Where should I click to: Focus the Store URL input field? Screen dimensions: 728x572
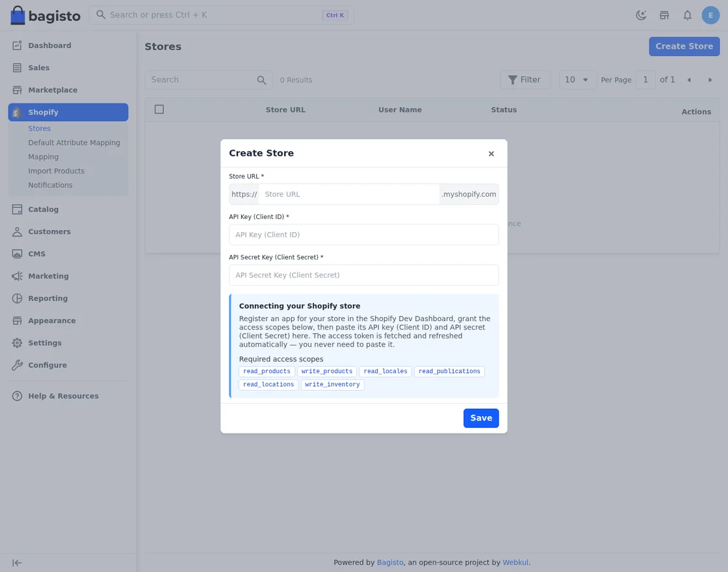pos(348,194)
